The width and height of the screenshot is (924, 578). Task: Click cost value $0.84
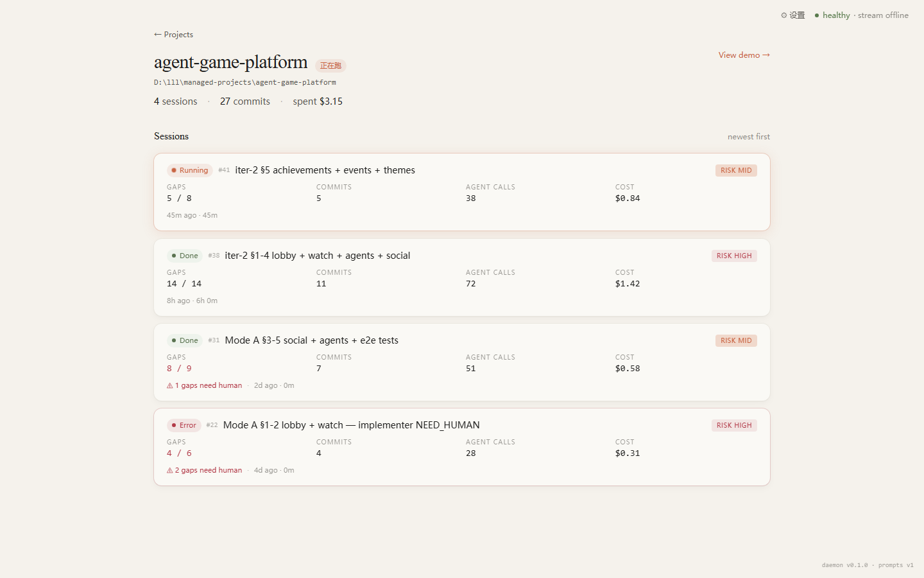coord(628,198)
